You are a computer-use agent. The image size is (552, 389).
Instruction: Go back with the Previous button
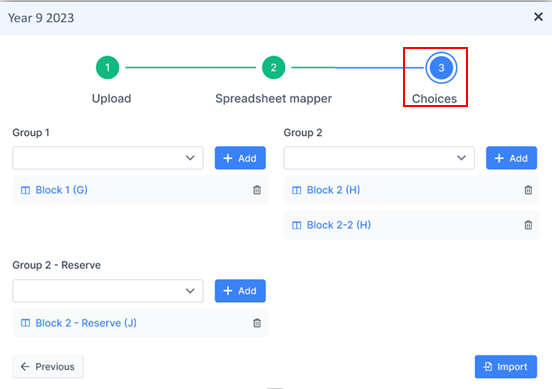coord(48,366)
